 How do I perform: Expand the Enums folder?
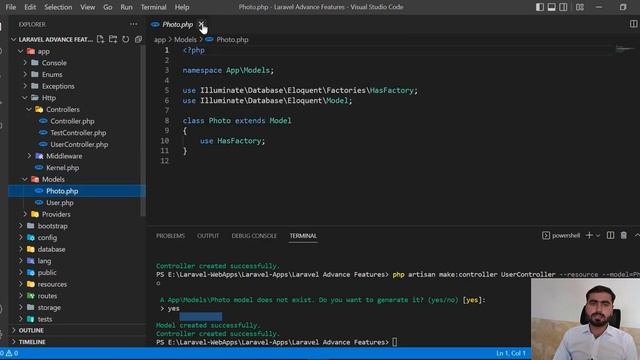point(77,75)
